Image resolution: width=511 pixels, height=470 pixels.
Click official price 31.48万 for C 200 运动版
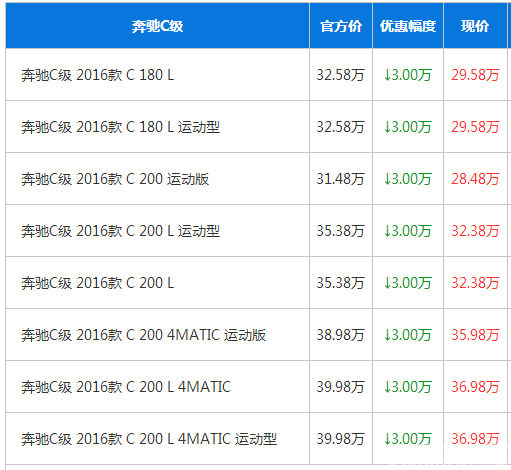(x=340, y=179)
